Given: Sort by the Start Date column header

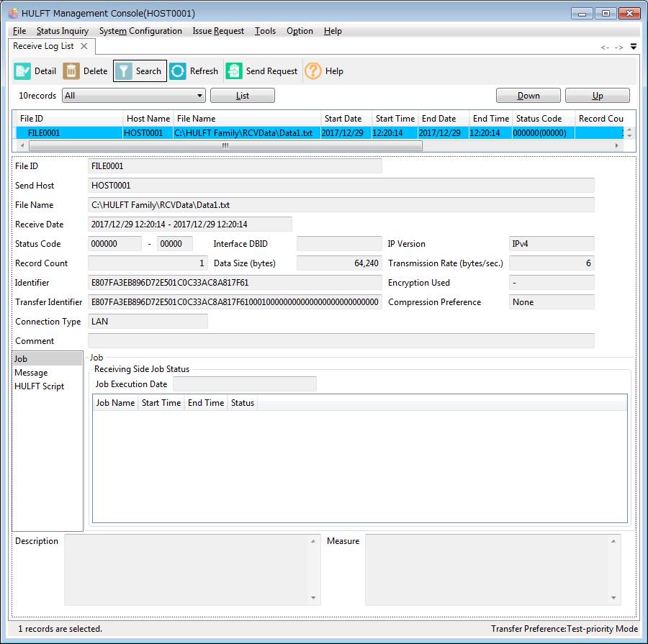Looking at the screenshot, I should coord(346,119).
